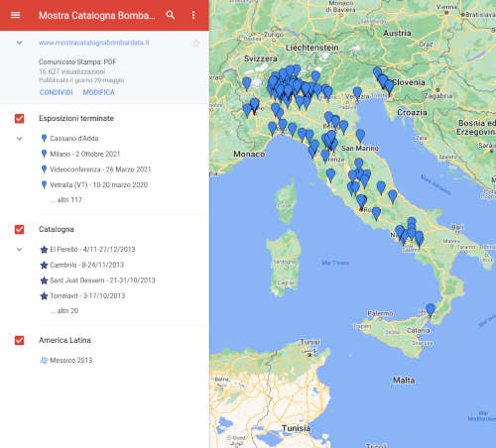The image size is (496, 448).
Task: Click CONDIVIDI share button
Action: click(x=57, y=92)
